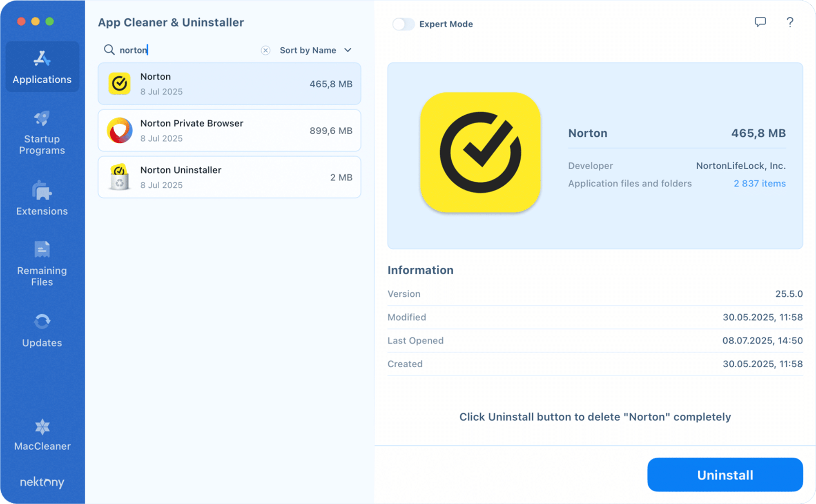
Task: Open the Sort by Name dropdown
Action: tap(308, 50)
